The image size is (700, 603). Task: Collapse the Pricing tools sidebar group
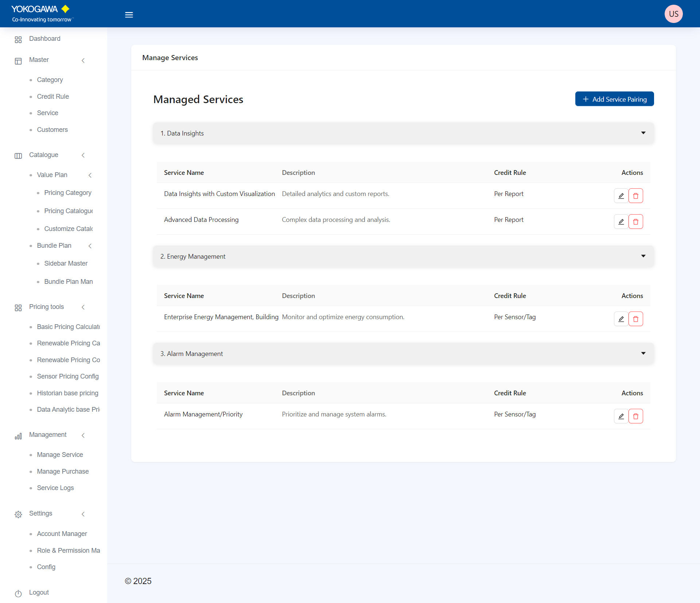(83, 307)
